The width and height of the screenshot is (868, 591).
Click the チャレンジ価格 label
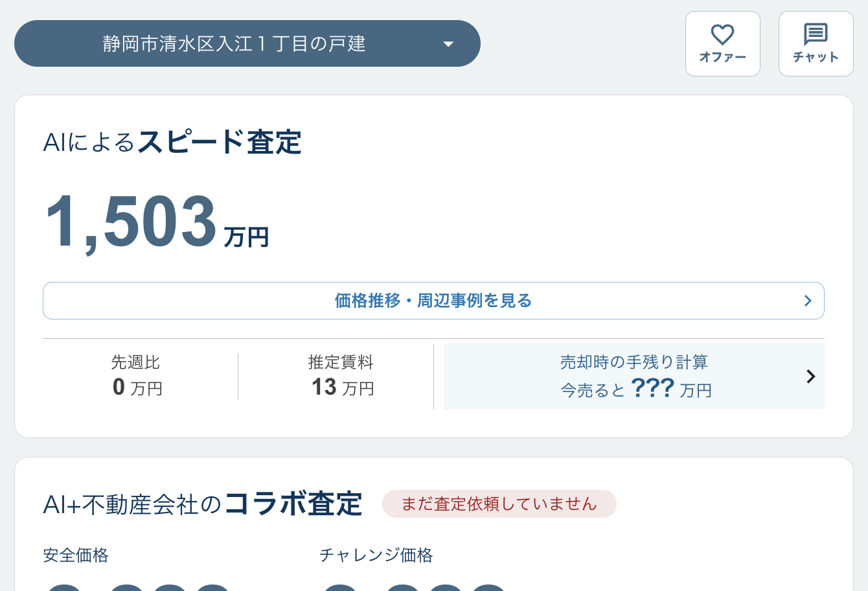376,555
